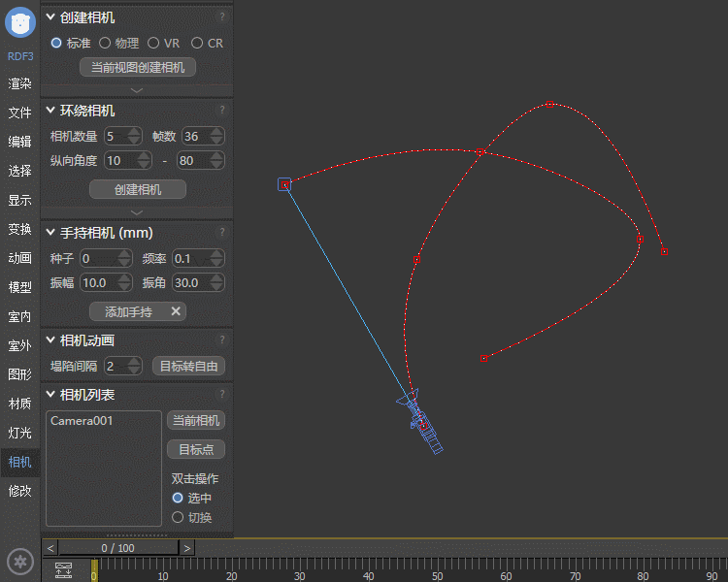The height and width of the screenshot is (582, 728).
Task: Click the RDF3 bear logo icon
Action: tap(20, 22)
